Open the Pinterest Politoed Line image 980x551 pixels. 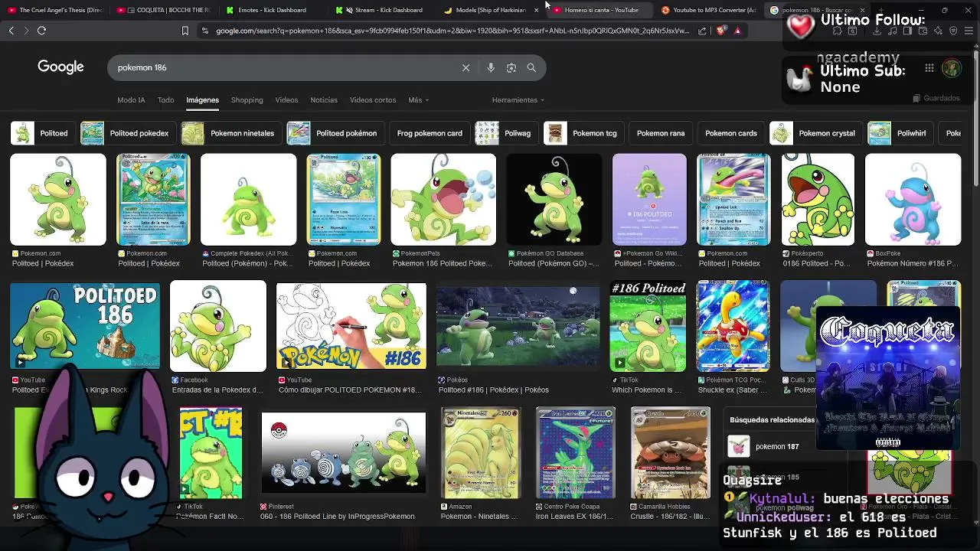[344, 453]
